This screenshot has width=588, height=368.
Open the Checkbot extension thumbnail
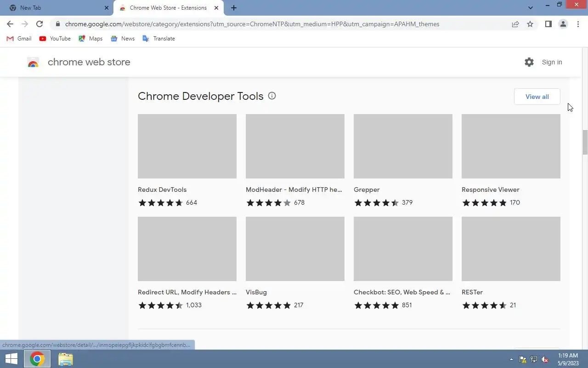403,249
